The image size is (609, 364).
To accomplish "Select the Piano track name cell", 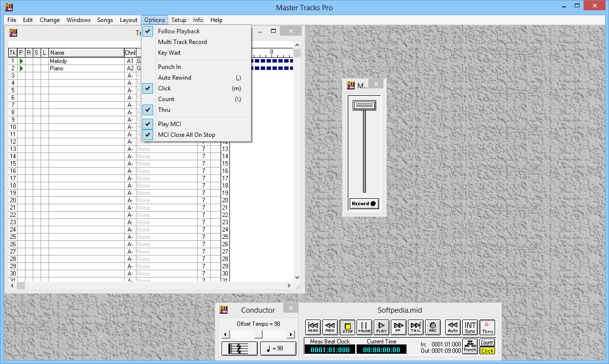I will pyautogui.click(x=86, y=69).
